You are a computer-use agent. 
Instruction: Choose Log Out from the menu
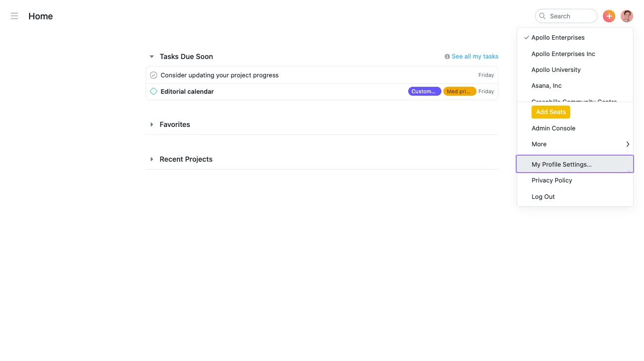(543, 197)
